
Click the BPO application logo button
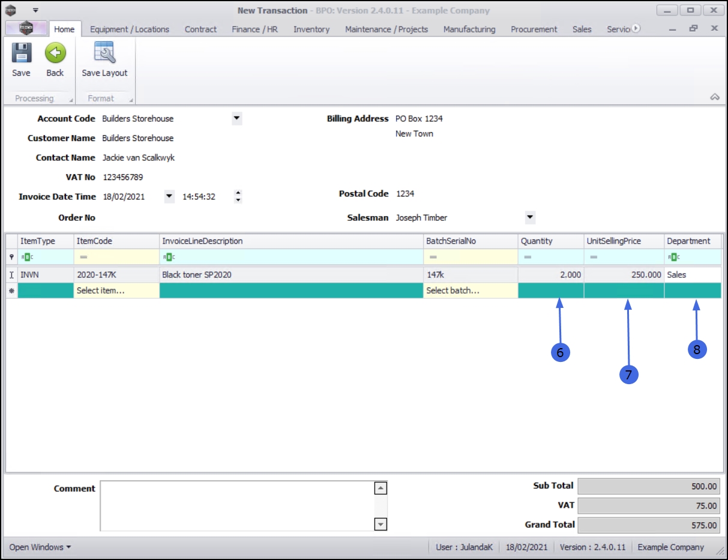tap(26, 28)
